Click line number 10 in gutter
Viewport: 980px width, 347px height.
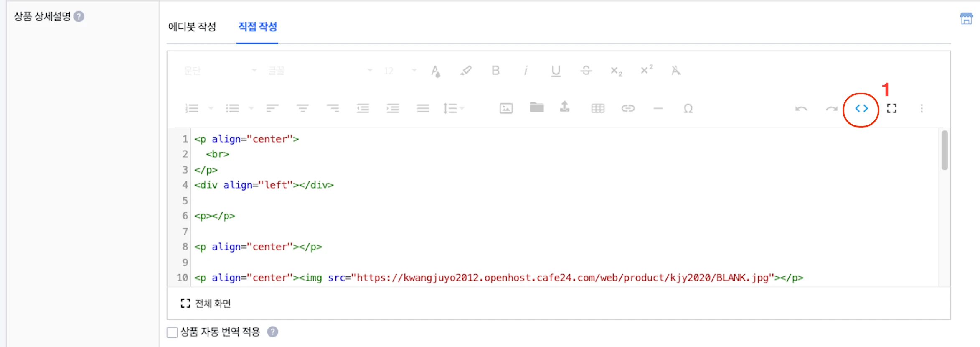click(182, 278)
